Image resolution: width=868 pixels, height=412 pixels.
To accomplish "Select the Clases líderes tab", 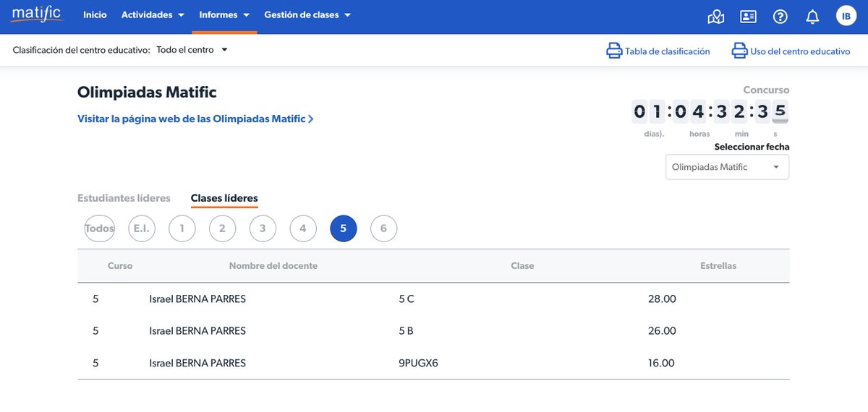I will [224, 198].
